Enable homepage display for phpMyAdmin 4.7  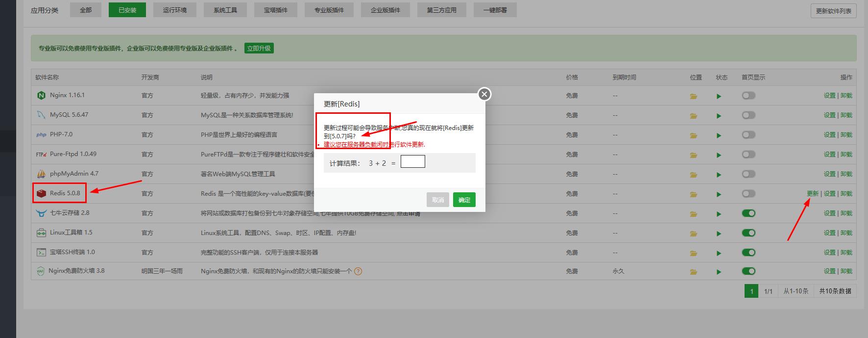748,174
